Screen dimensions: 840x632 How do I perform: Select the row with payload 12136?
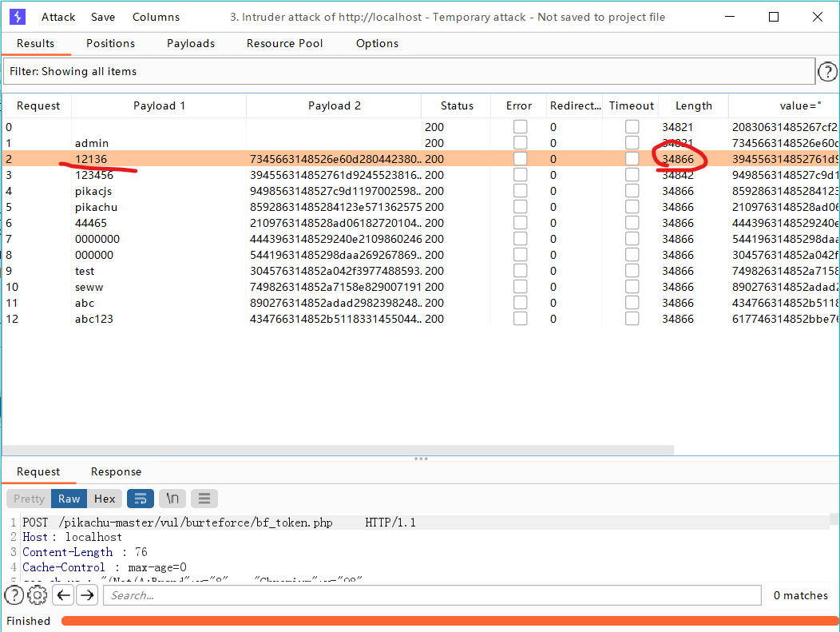[419, 159]
